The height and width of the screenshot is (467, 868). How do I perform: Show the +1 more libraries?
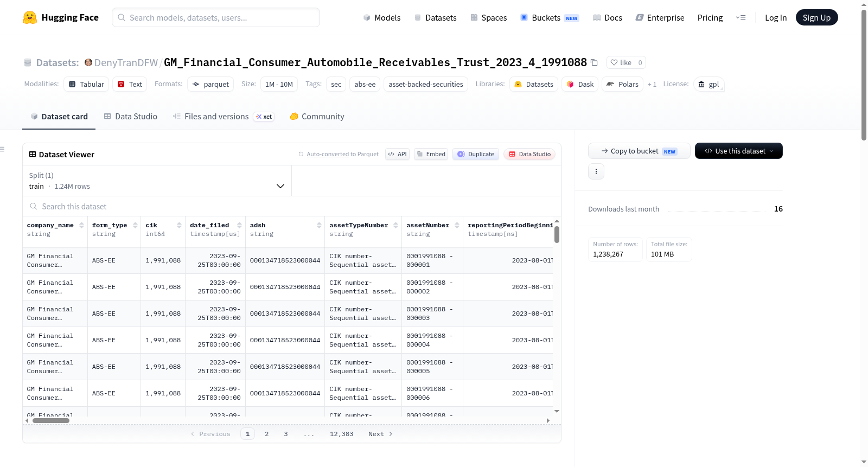tap(652, 84)
